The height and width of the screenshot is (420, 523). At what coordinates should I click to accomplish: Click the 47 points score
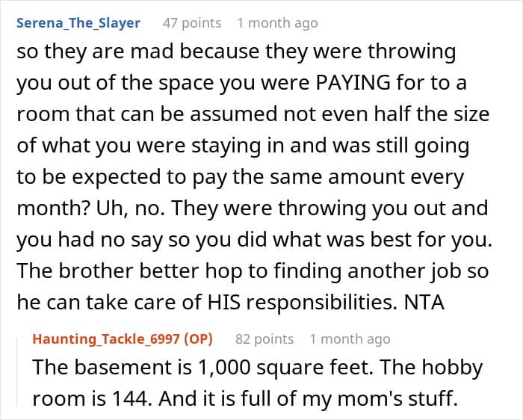pyautogui.click(x=192, y=23)
